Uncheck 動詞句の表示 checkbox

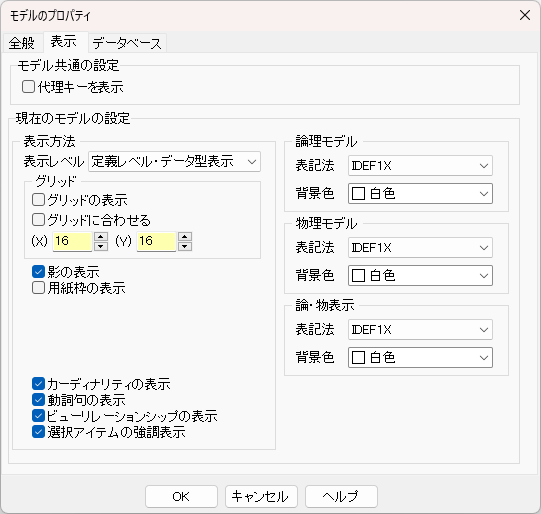[38, 400]
